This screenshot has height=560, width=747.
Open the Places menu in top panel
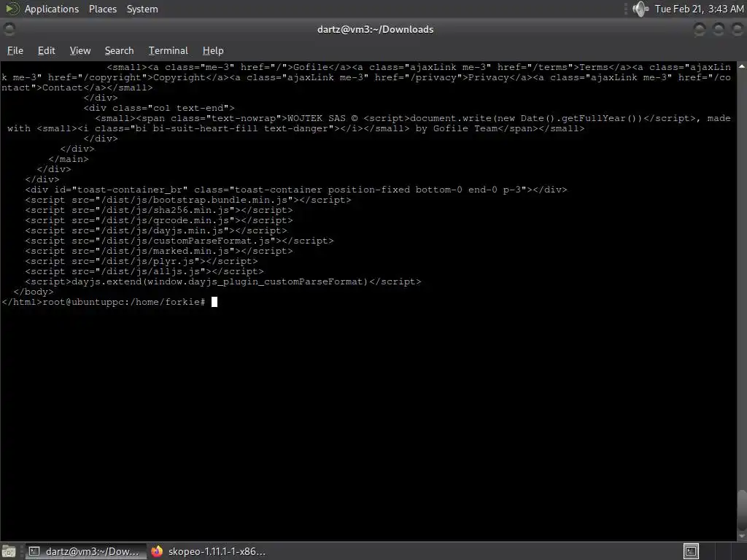tap(102, 9)
